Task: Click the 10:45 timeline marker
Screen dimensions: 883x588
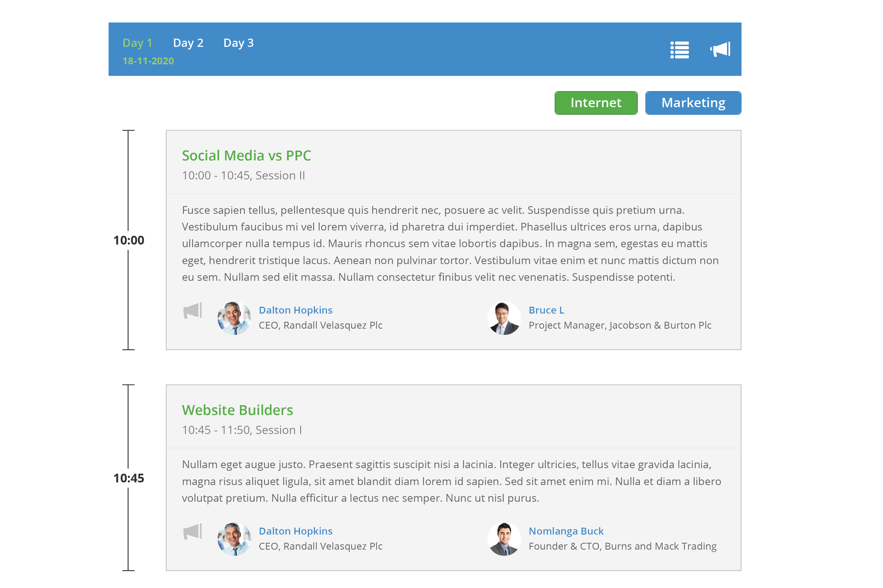Action: [x=129, y=478]
